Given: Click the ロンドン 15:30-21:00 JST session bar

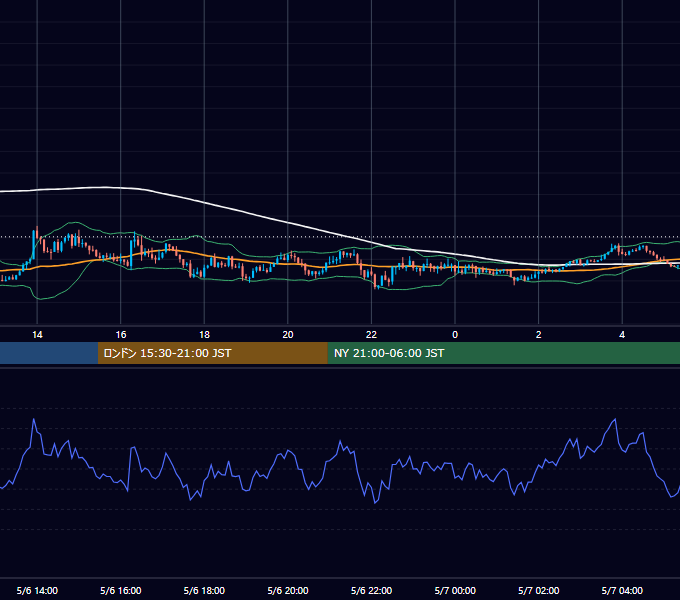Looking at the screenshot, I should click(x=212, y=353).
